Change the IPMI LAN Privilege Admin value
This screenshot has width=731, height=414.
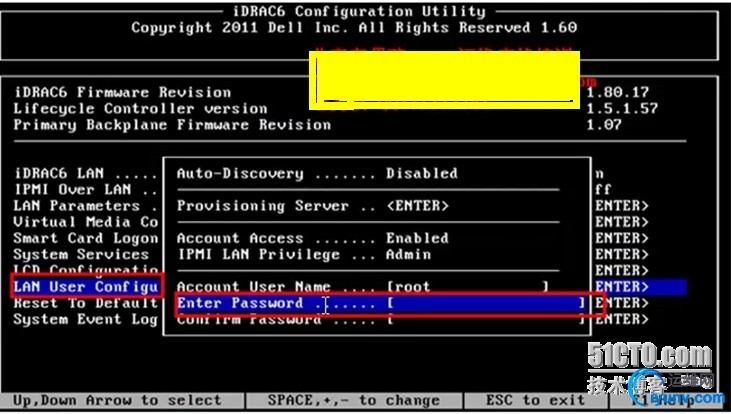tap(408, 255)
